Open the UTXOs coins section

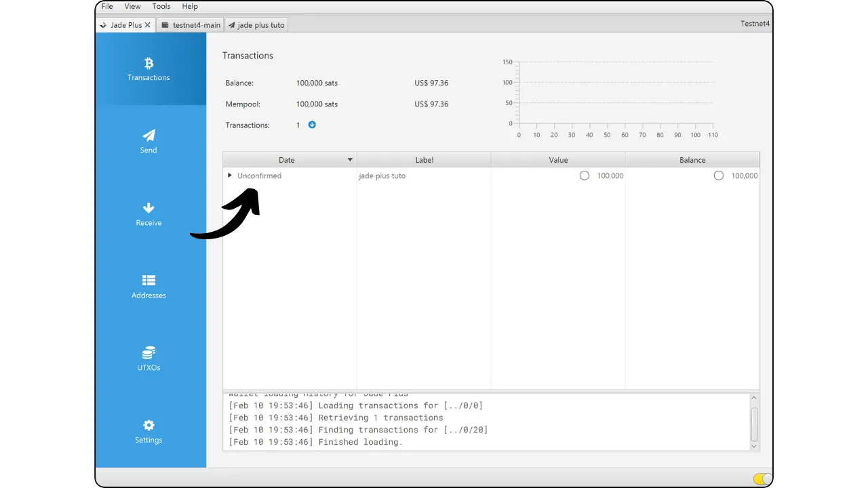click(149, 359)
